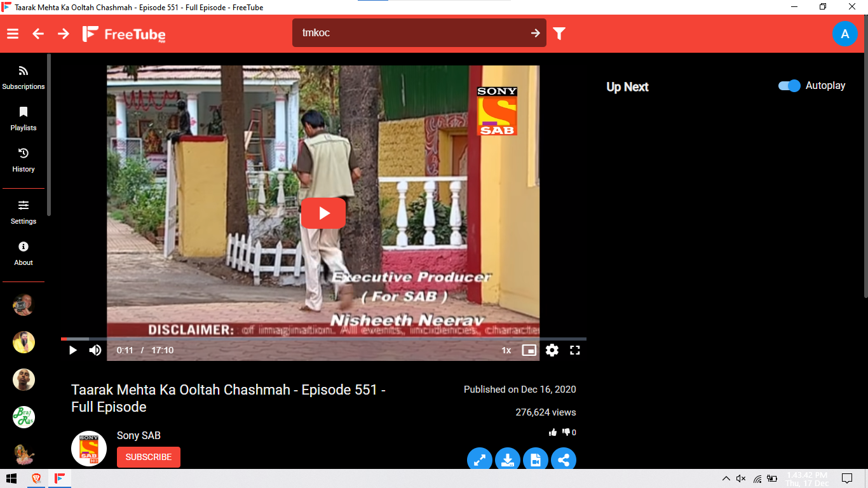Viewport: 868px width, 488px height.
Task: Open the playback speed 1x selector
Action: (506, 349)
